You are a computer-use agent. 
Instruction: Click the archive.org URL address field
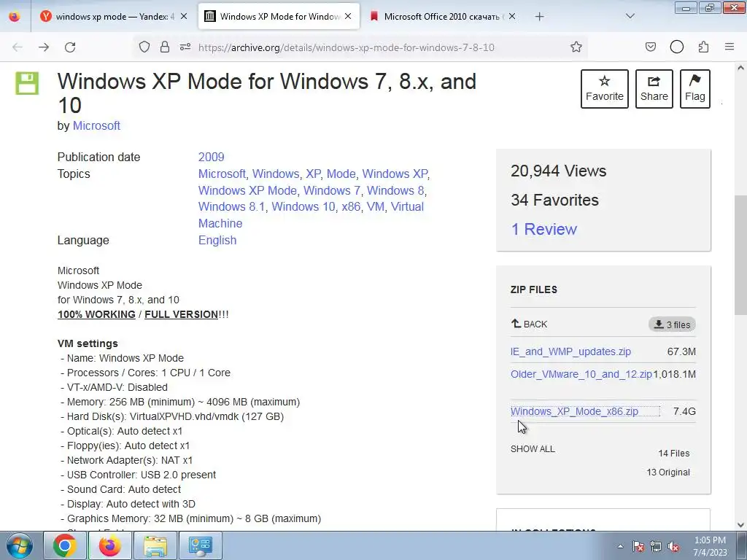coord(347,47)
